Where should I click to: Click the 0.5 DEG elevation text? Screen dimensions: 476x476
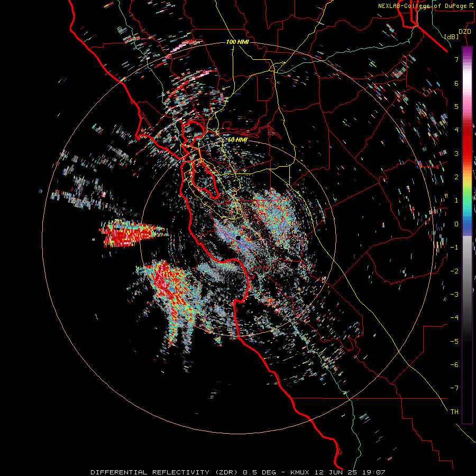point(259,472)
